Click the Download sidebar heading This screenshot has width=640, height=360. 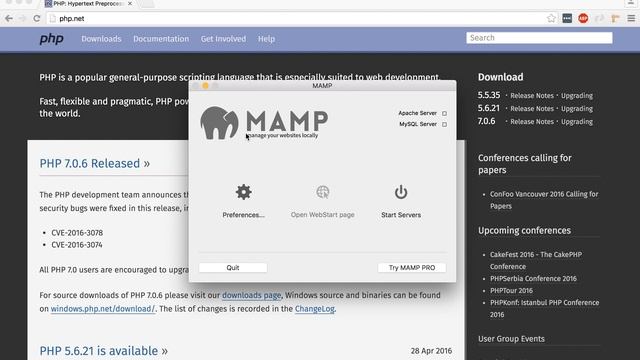pyautogui.click(x=500, y=77)
